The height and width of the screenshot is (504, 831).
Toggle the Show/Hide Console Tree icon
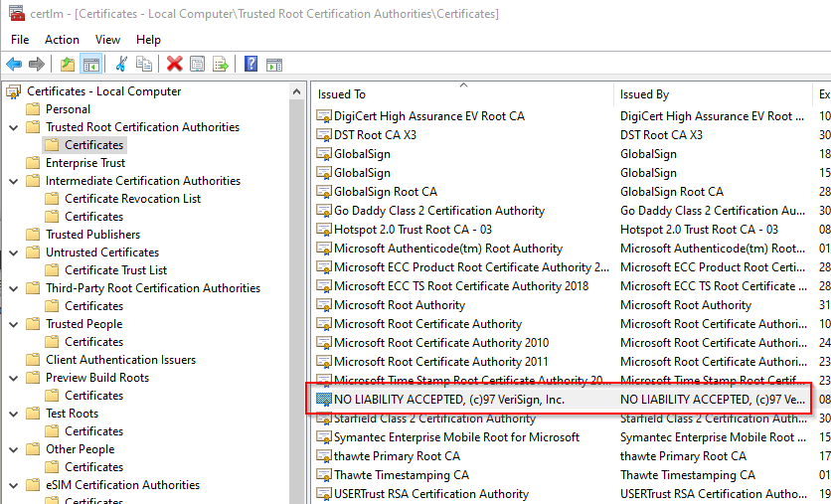pos(91,65)
